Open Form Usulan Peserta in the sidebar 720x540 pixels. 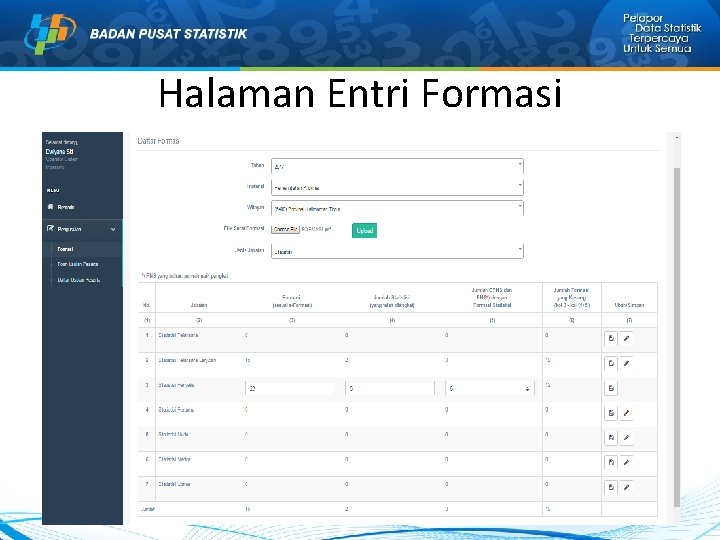[x=78, y=264]
